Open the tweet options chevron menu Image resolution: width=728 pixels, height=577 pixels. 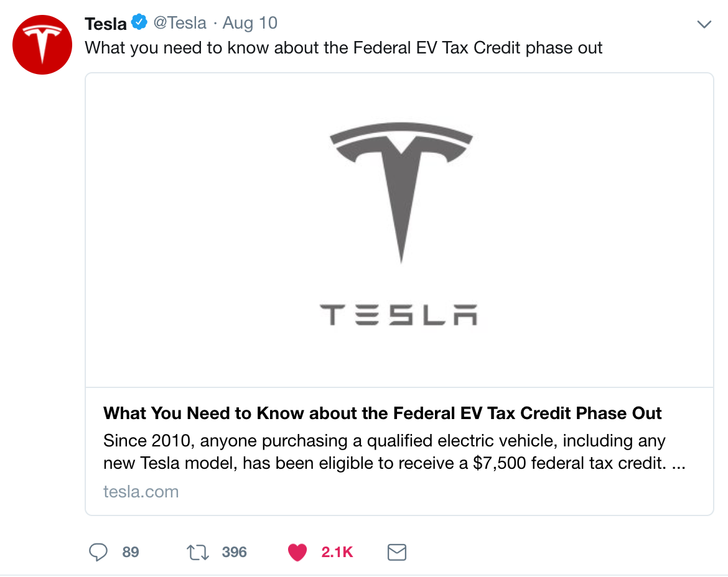tap(704, 24)
